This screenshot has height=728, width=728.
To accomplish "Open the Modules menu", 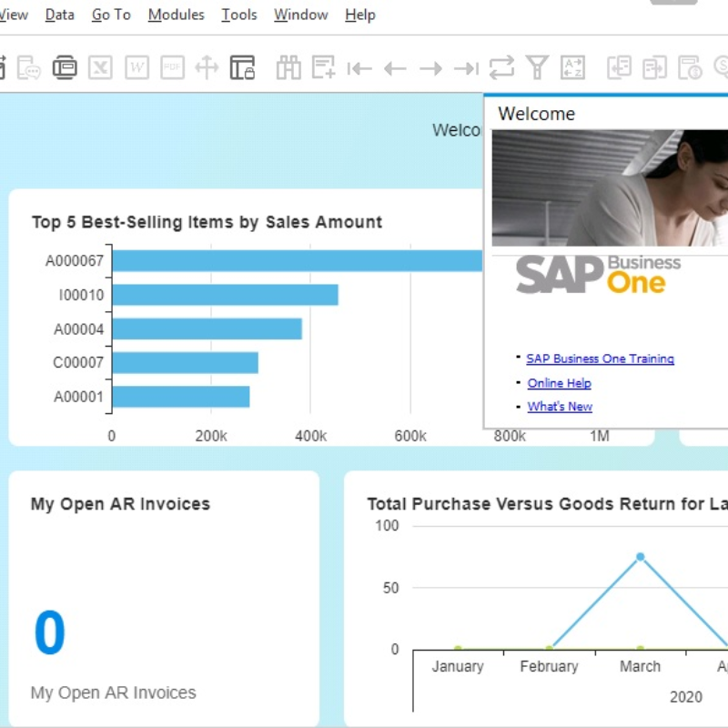I will click(176, 15).
